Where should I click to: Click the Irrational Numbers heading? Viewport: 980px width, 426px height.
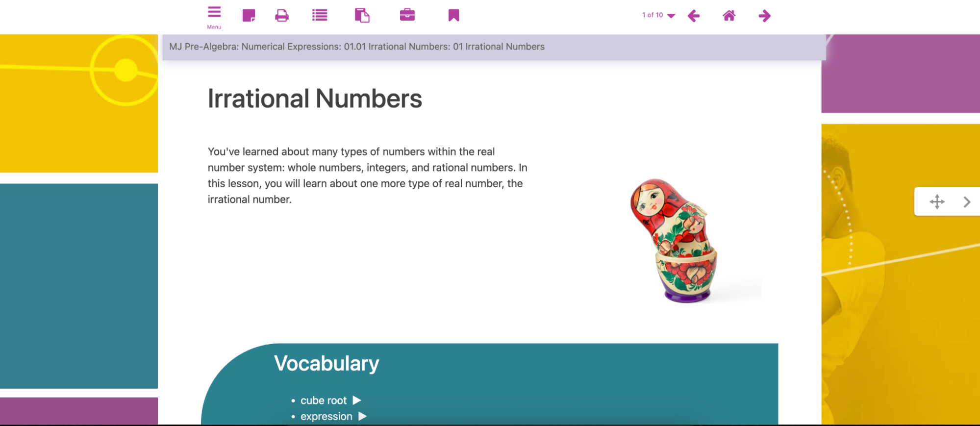click(314, 99)
